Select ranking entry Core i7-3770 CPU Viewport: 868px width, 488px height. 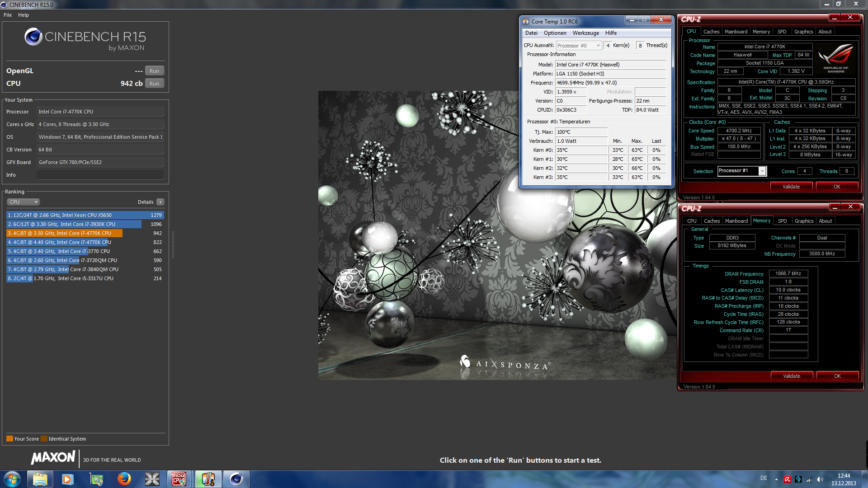tap(85, 251)
